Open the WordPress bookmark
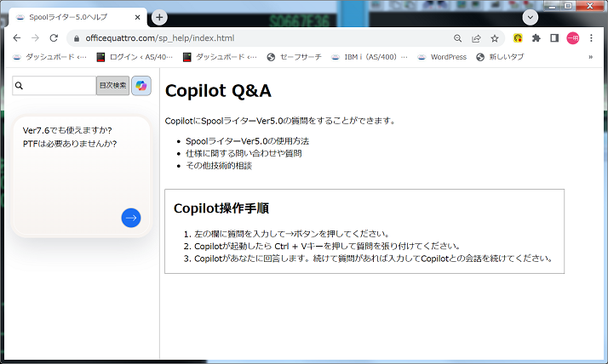This screenshot has height=364, width=608. click(441, 57)
